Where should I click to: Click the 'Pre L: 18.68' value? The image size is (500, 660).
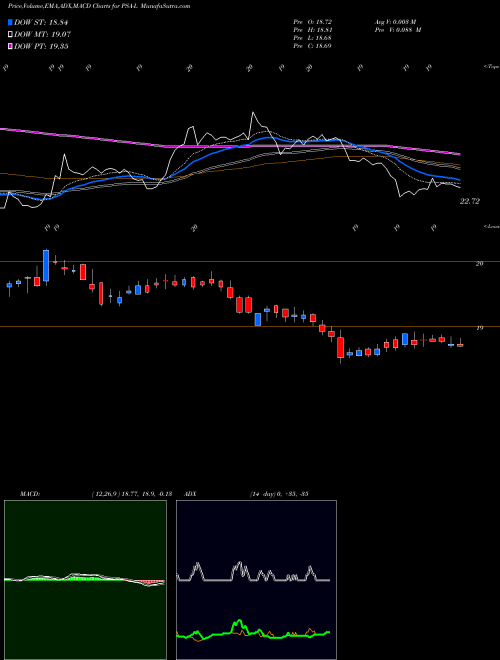[x=313, y=38]
